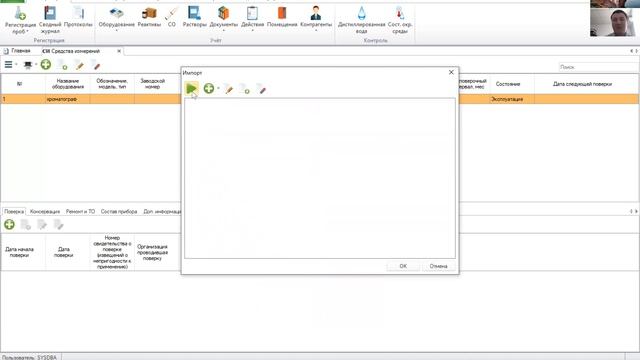Delete item icon in Импорт dialog toolbar
The height and width of the screenshot is (360, 640).
pyautogui.click(x=261, y=88)
